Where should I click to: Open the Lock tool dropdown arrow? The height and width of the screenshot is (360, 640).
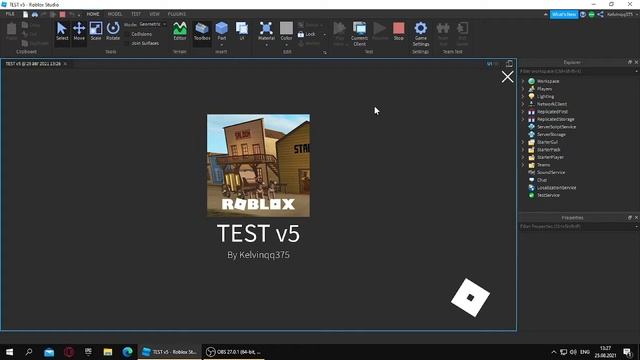click(324, 35)
